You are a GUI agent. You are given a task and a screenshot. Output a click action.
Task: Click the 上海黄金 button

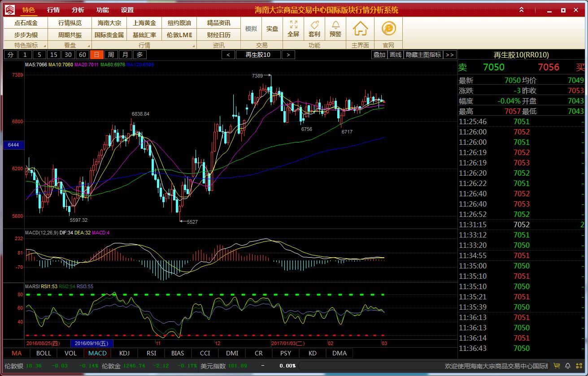[144, 23]
